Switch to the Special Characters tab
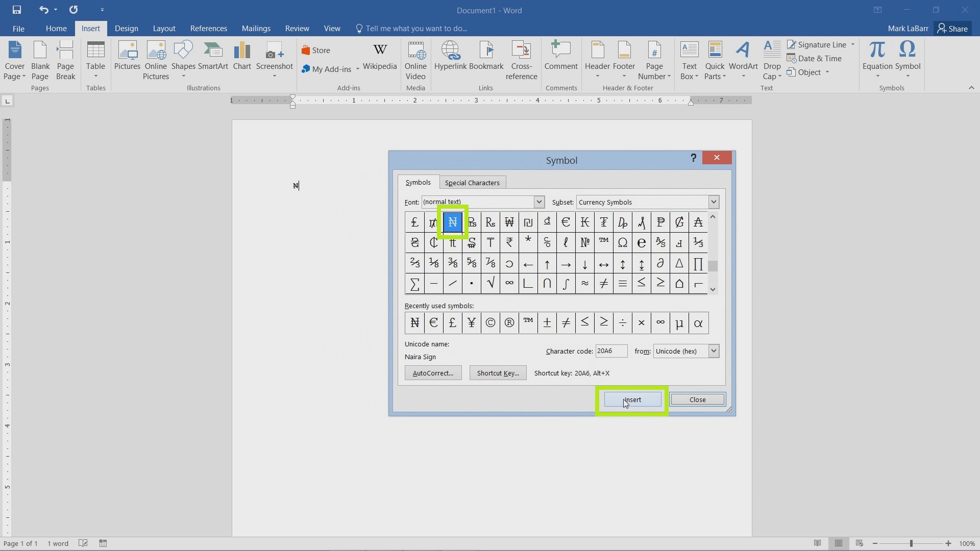Image resolution: width=980 pixels, height=551 pixels. [x=472, y=182]
